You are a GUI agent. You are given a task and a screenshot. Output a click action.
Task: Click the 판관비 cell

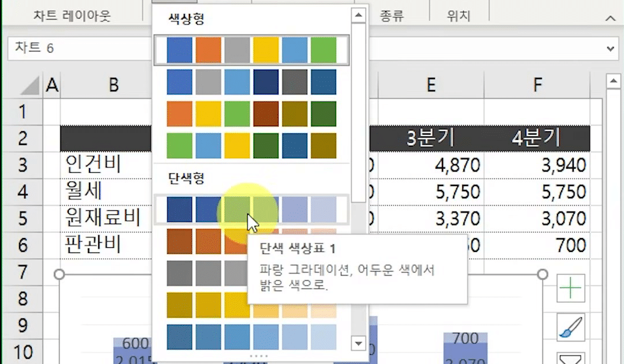pyautogui.click(x=106, y=245)
